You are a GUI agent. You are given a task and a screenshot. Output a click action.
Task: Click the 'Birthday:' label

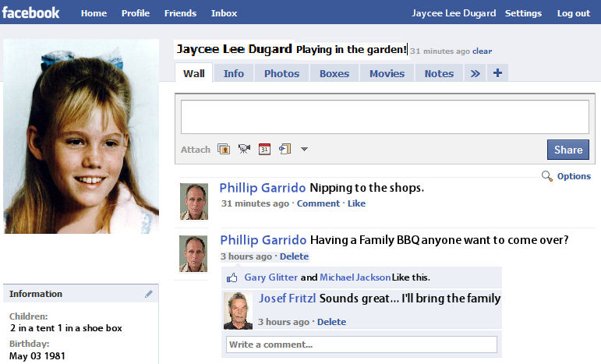[29, 344]
